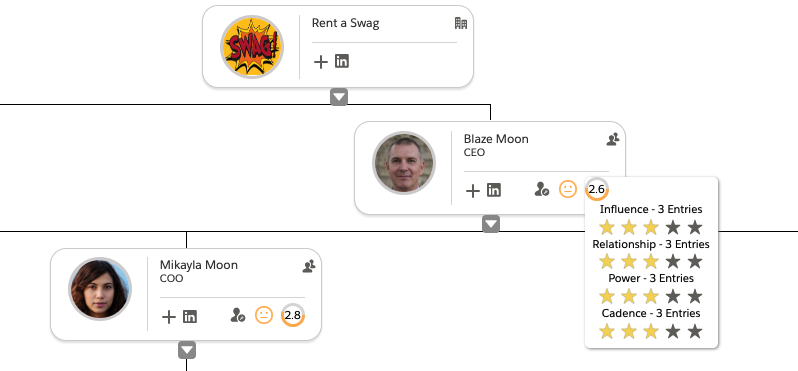Image resolution: width=798 pixels, height=371 pixels.
Task: Expand the arrow below Mikayla Moon card
Action: [187, 350]
